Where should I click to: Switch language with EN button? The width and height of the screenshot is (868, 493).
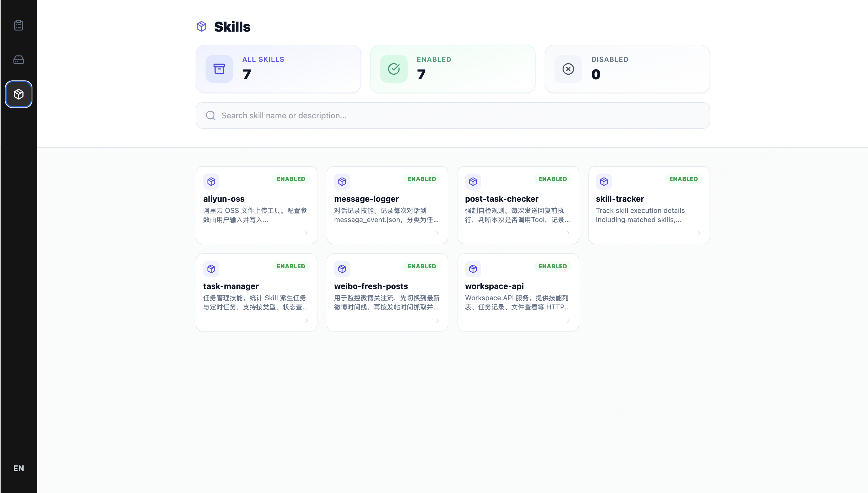[19, 468]
